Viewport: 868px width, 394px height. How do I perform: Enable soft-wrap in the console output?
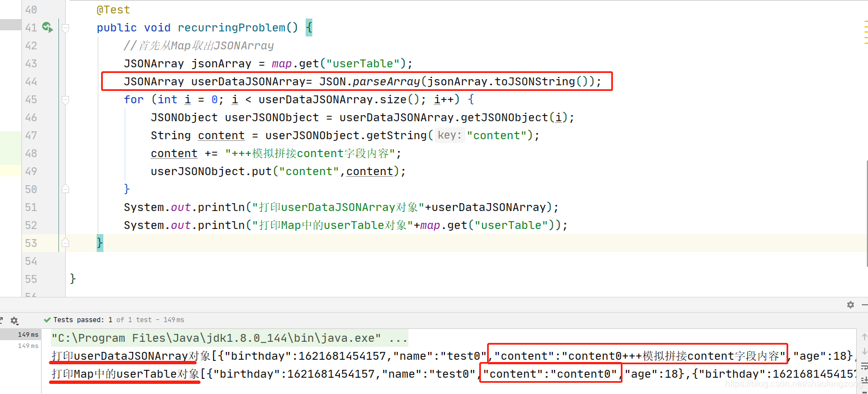coord(864,366)
